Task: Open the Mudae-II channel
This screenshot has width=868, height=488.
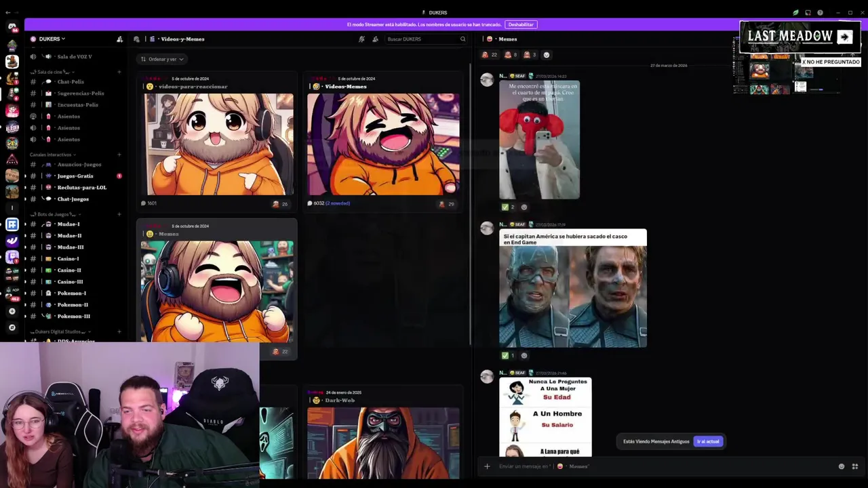Action: 75,236
